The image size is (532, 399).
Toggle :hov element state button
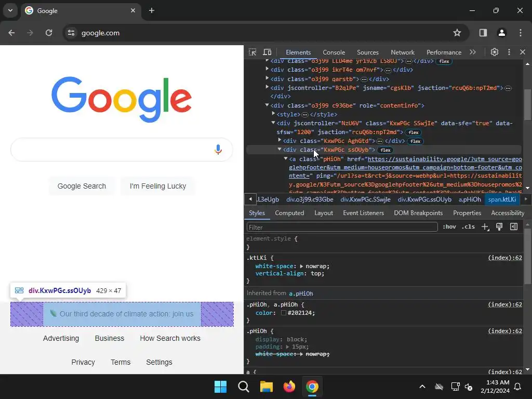click(449, 227)
